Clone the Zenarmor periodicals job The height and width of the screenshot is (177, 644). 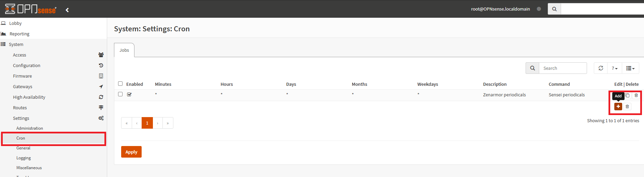[x=627, y=95]
